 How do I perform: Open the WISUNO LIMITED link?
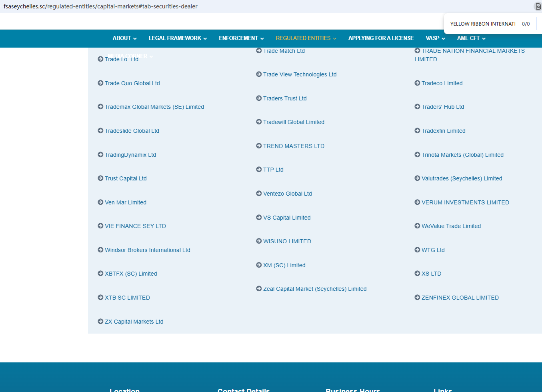click(287, 241)
